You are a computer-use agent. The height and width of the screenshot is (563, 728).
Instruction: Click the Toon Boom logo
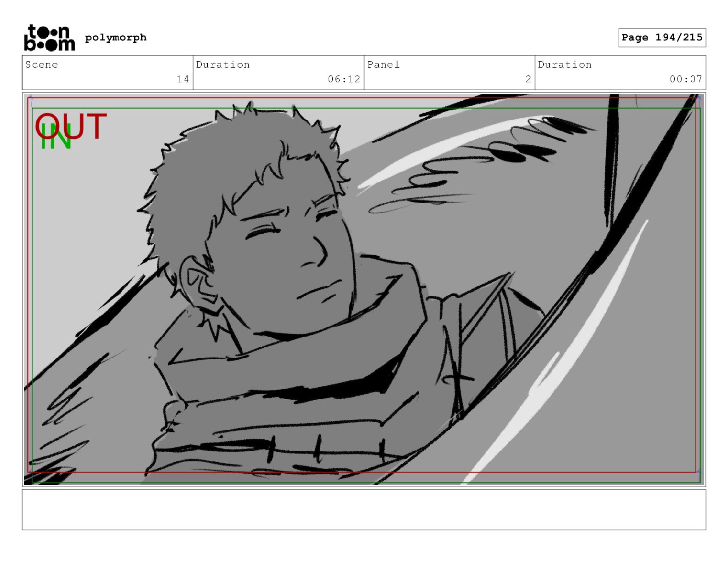(x=49, y=38)
